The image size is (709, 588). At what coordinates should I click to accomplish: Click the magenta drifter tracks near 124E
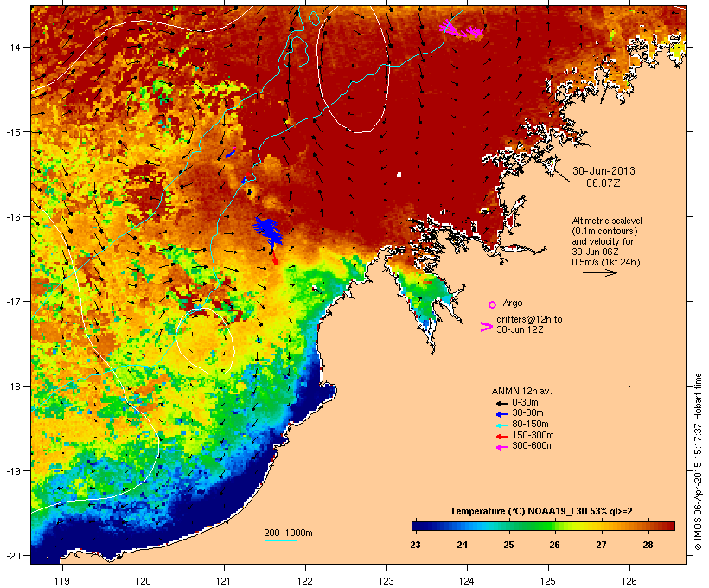point(461,30)
